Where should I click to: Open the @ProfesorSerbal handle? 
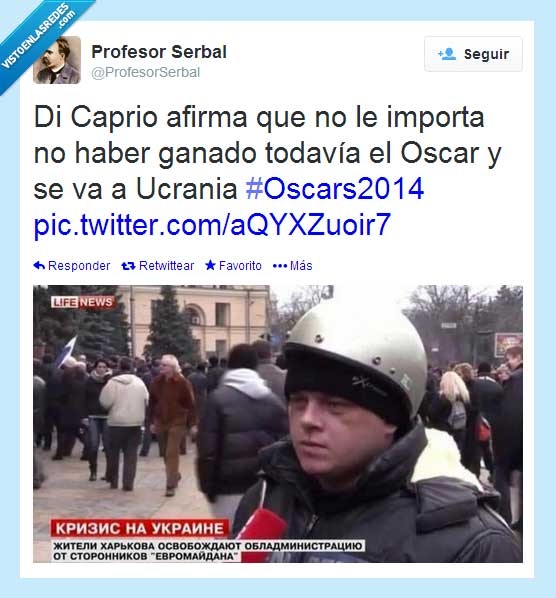coord(145,72)
